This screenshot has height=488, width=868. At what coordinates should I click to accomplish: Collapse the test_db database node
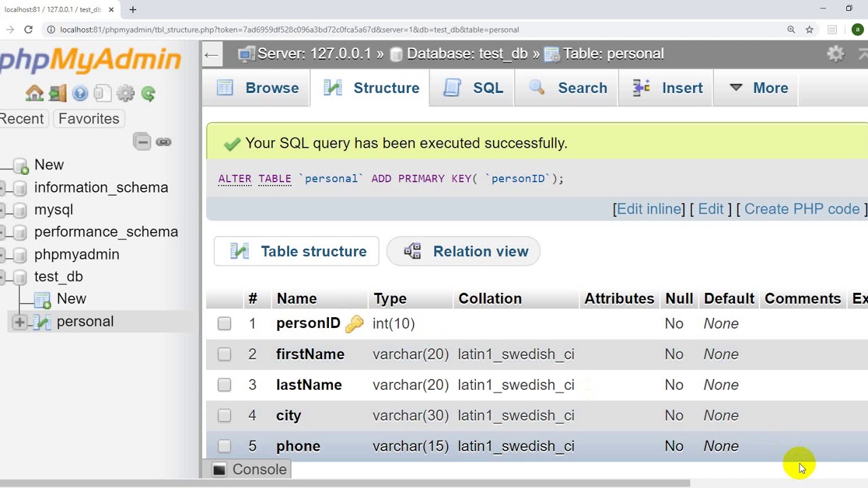[x=3, y=277]
